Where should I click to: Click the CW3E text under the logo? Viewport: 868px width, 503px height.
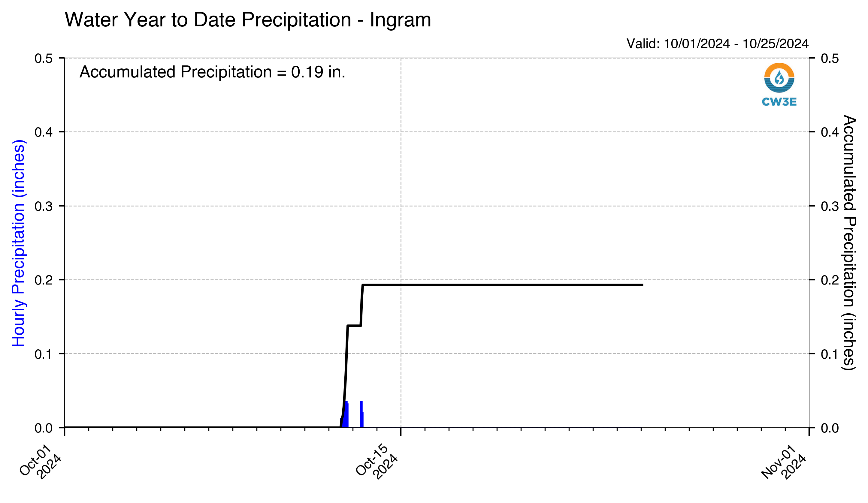[x=779, y=102]
